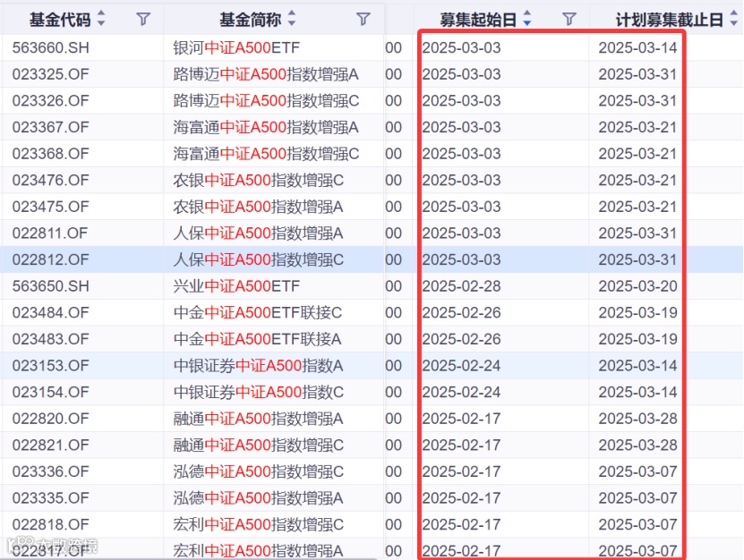Click deadline 2025-03-14 in 银河 row
Image resolution: width=744 pixels, height=560 pixels.
click(x=637, y=48)
